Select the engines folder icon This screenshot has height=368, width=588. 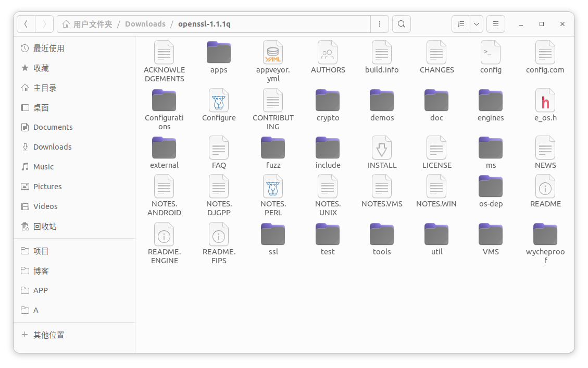point(491,100)
